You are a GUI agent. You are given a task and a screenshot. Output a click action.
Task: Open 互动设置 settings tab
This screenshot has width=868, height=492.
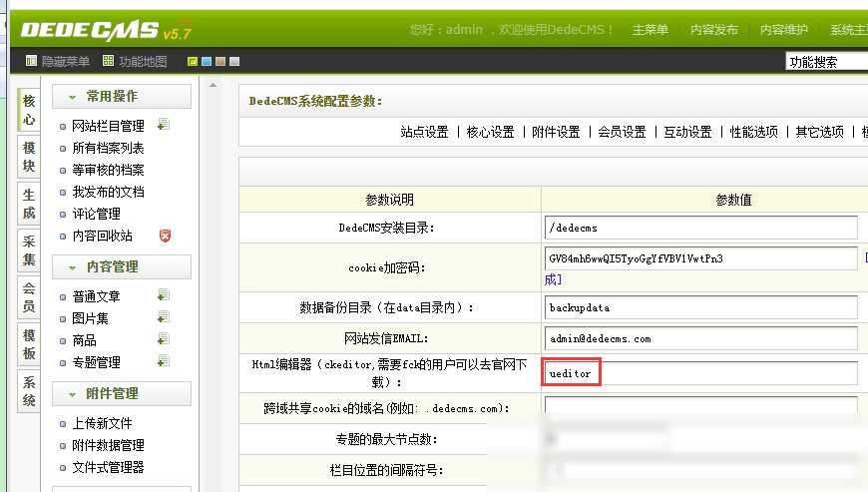(687, 132)
